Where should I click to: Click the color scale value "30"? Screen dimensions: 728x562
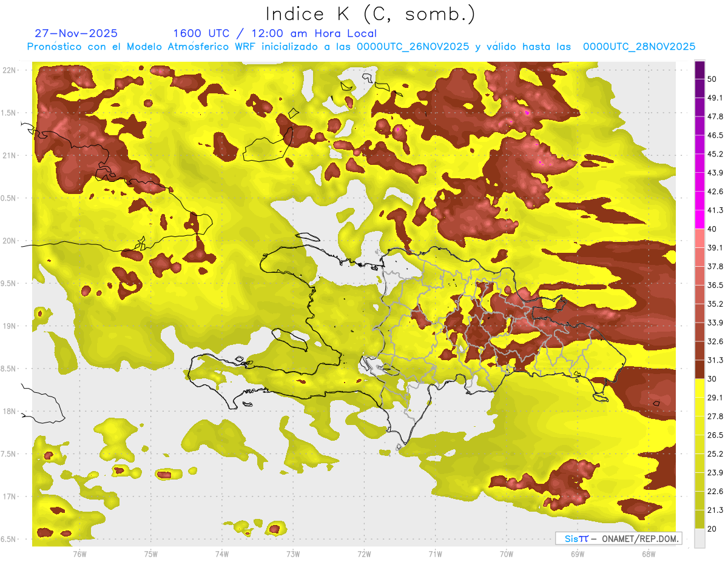712,379
